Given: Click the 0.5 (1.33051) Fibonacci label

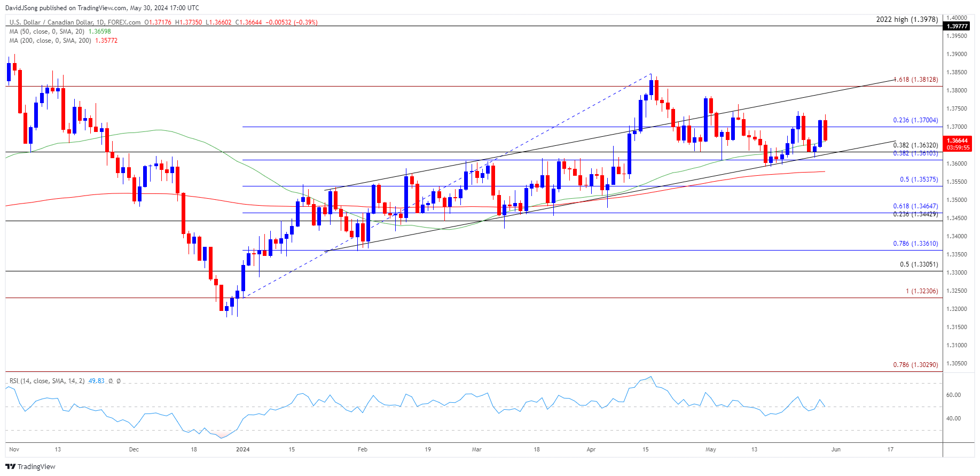Looking at the screenshot, I should 919,264.
